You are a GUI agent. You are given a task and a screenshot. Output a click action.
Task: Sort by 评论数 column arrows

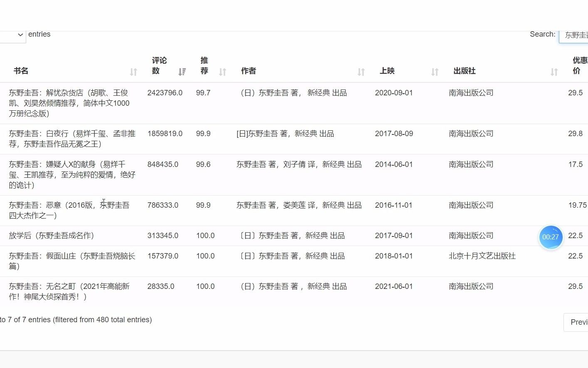click(x=182, y=72)
